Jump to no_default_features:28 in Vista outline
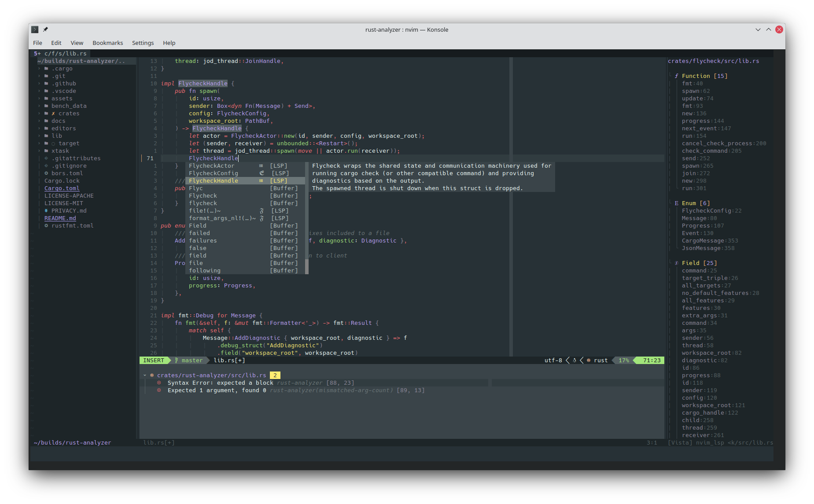814x504 pixels. pos(720,293)
